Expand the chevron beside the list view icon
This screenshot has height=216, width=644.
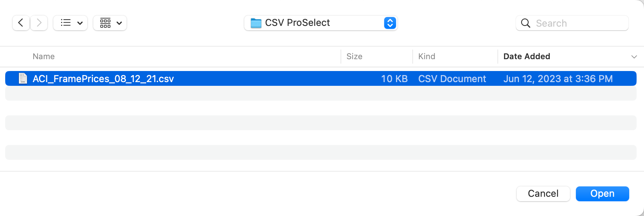coord(80,23)
